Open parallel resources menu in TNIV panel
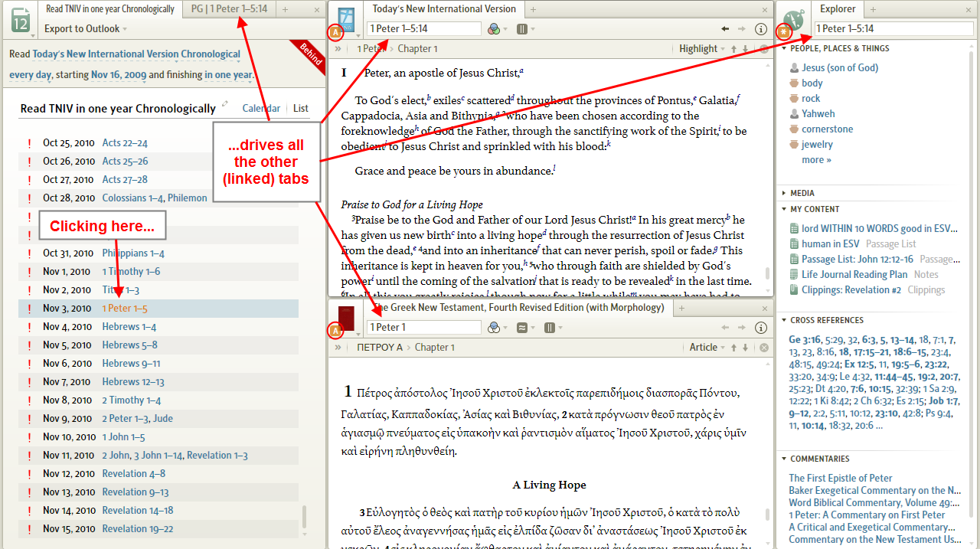The image size is (980, 549). 524,29
